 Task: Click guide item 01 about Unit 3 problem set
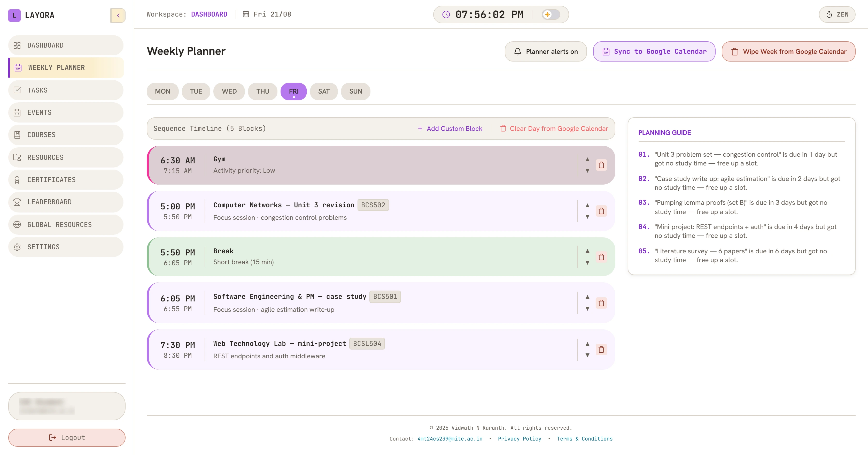[741, 159]
